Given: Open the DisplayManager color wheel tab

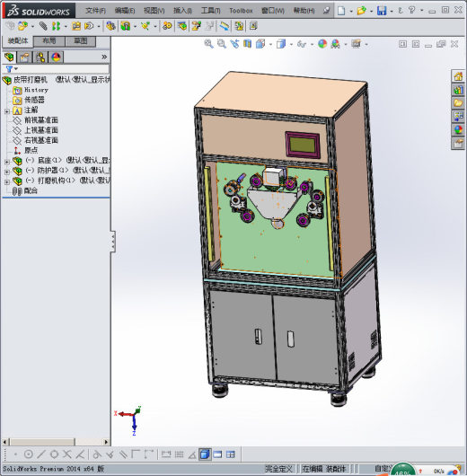Looking at the screenshot, I should click(56, 57).
